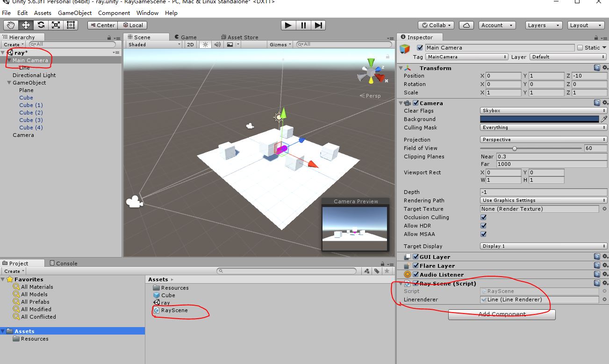Open Culling Mask dropdown
Image resolution: width=609 pixels, height=364 pixels.
click(544, 128)
